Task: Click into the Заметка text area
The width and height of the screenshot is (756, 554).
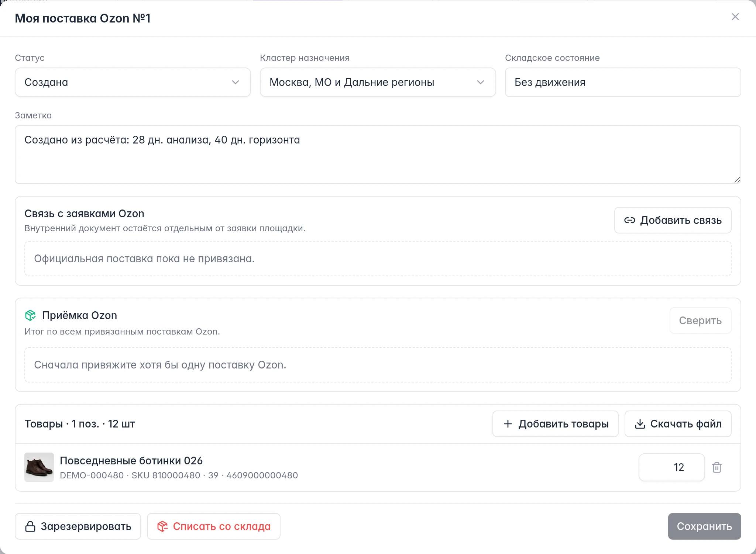Action: (x=378, y=155)
